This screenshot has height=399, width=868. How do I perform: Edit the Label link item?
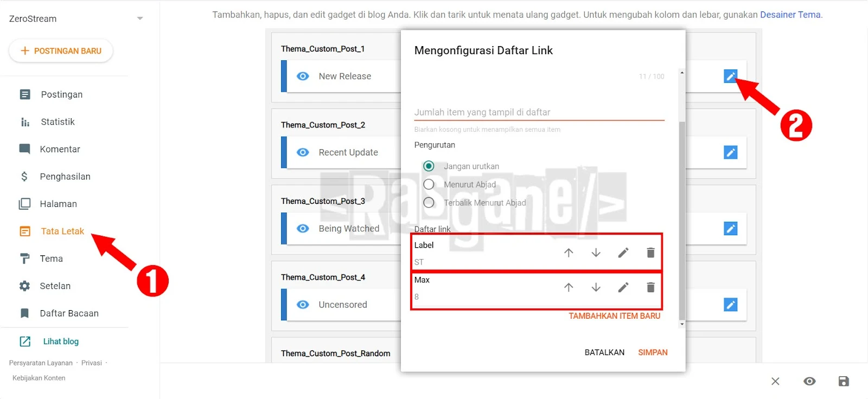point(623,253)
